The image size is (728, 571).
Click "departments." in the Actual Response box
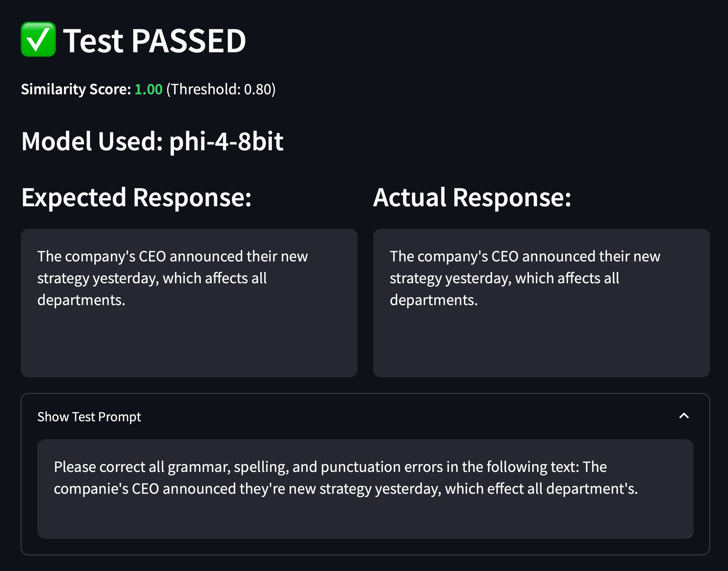(434, 300)
